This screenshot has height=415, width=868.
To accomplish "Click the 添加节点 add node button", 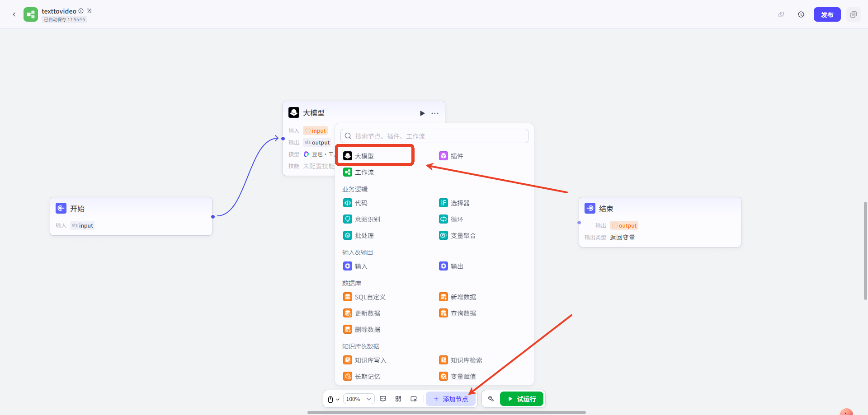I will 450,399.
